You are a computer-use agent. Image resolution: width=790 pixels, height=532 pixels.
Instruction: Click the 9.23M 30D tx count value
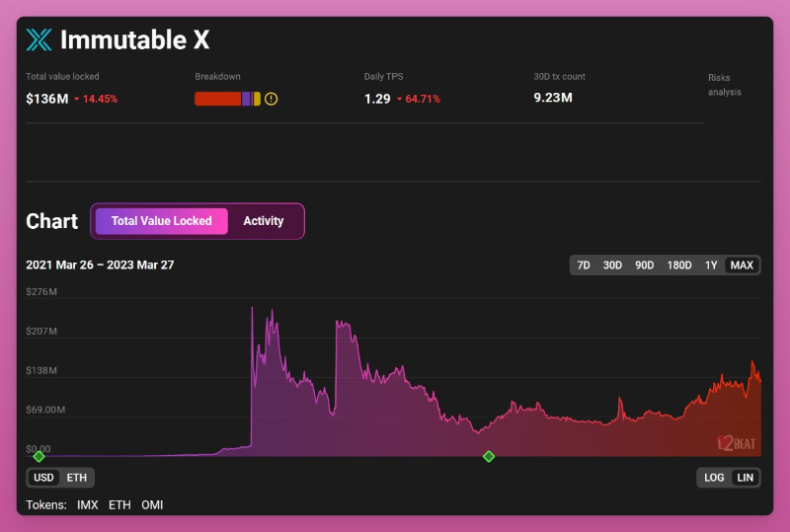pyautogui.click(x=553, y=98)
